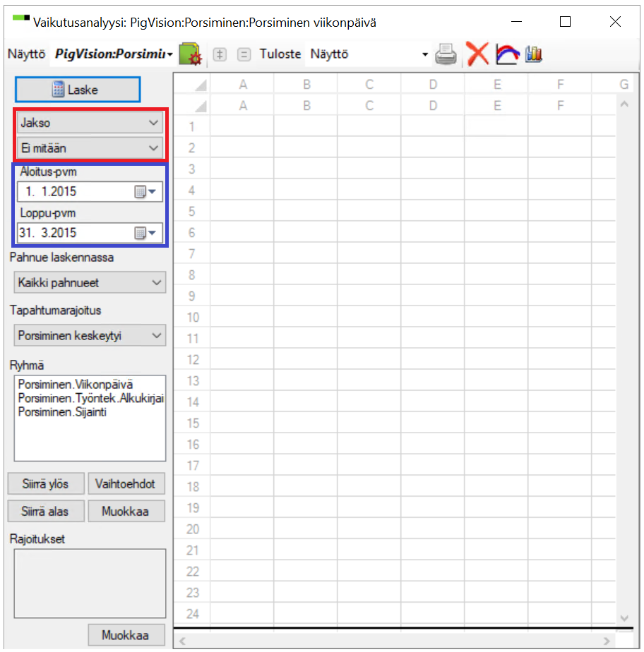Select the inner column header D
The width and height of the screenshot is (644, 652).
coord(433,106)
